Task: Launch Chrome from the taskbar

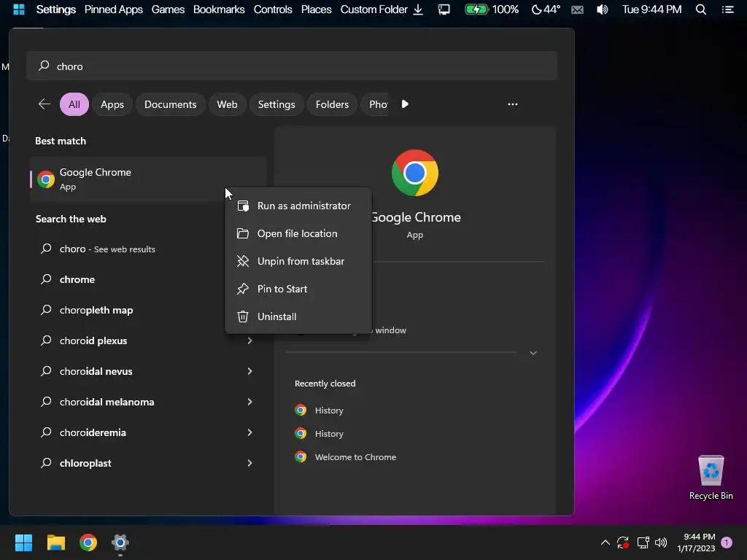Action: (x=88, y=542)
